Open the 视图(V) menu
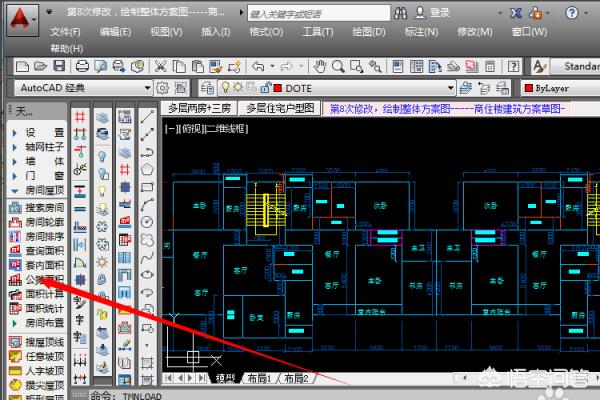This screenshot has width=600, height=400. click(166, 32)
